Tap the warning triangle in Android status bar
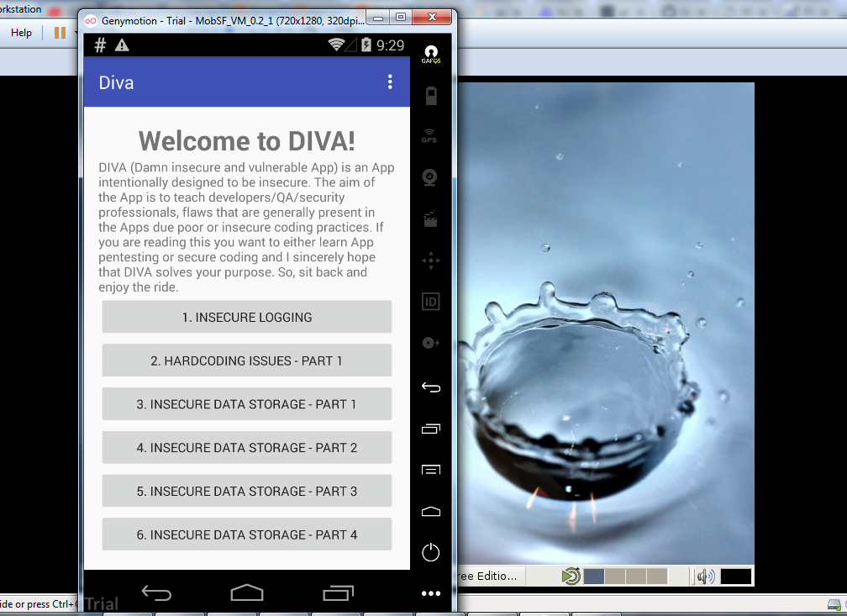Image resolution: width=847 pixels, height=616 pixels. tap(122, 45)
